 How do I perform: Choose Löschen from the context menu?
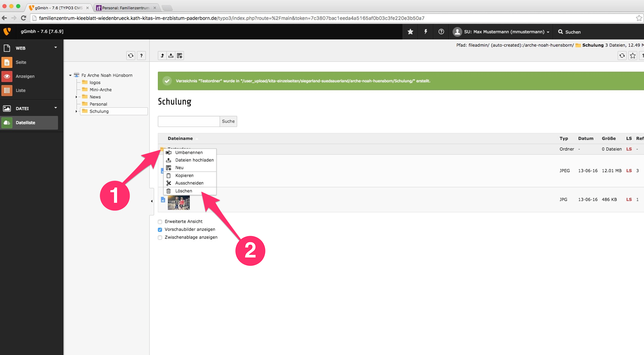(x=184, y=191)
